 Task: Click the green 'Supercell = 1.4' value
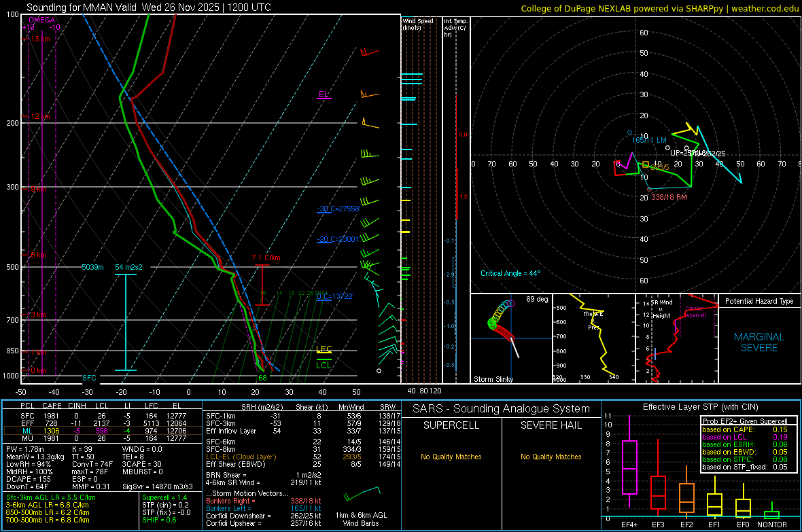coord(164,497)
